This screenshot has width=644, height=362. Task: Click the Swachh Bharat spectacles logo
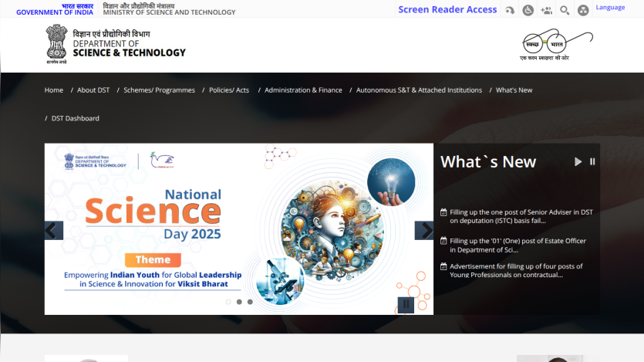[556, 44]
